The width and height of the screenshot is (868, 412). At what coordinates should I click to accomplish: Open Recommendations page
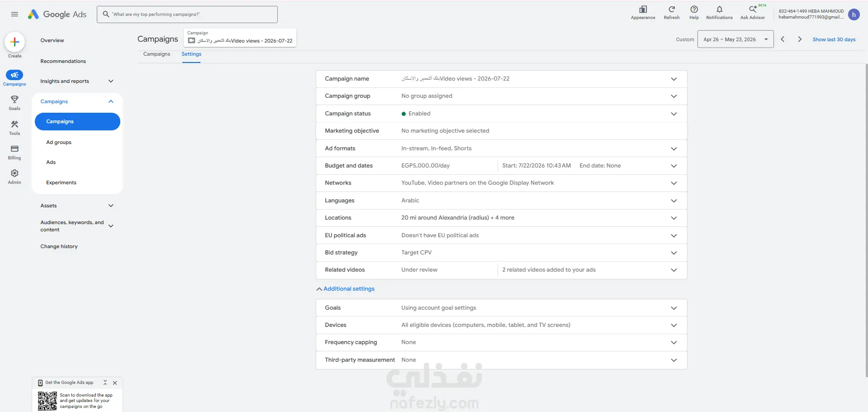point(63,61)
